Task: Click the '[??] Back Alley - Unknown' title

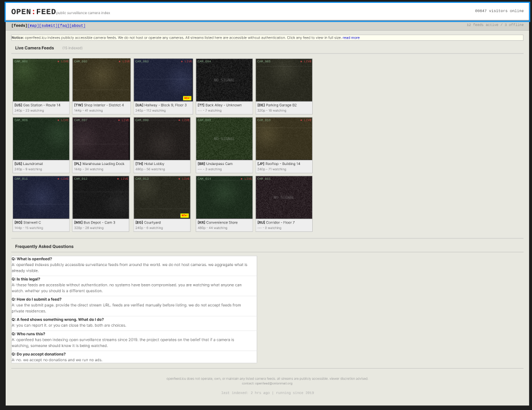Action: click(220, 105)
